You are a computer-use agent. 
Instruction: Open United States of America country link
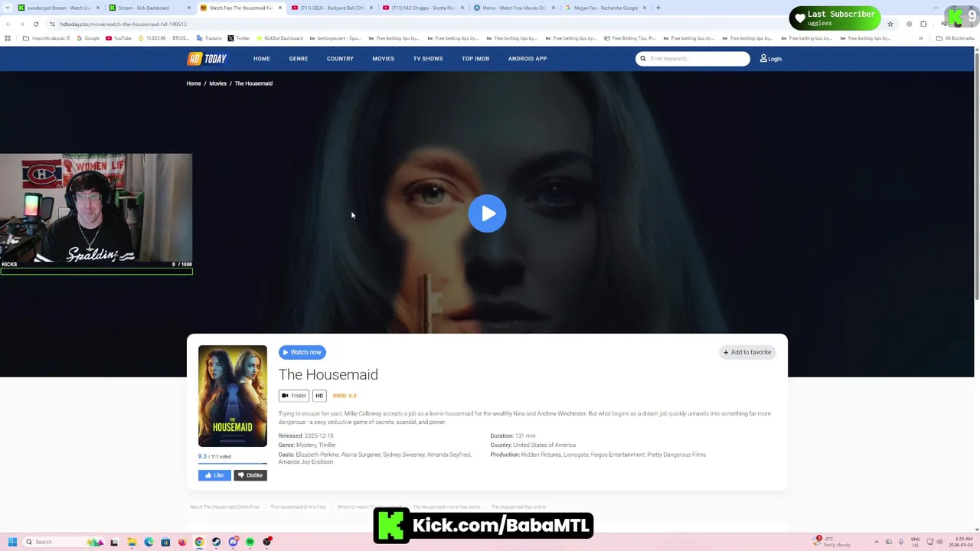[544, 445]
